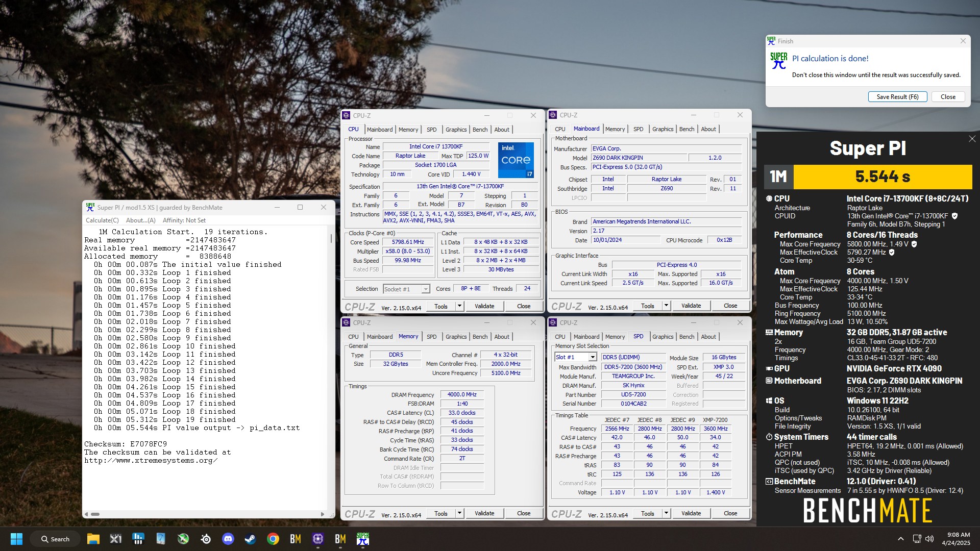Expand Tools arrow in CPU-Z Mainboard window
This screenshot has height=551, width=980.
pyautogui.click(x=666, y=306)
